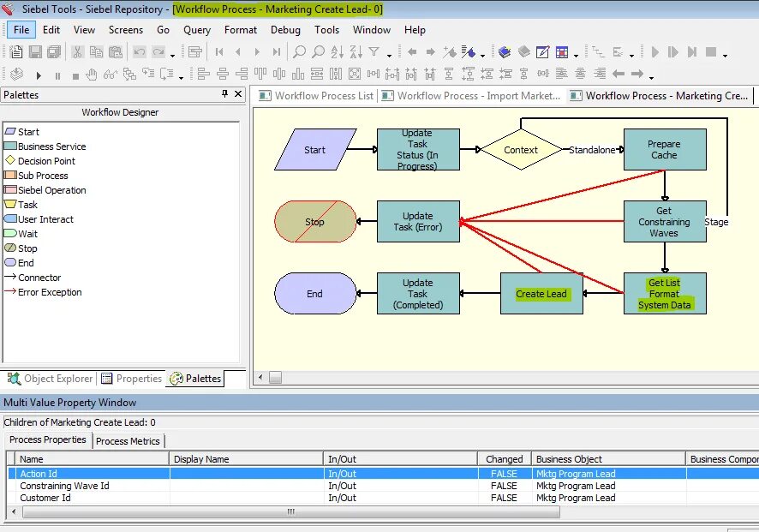The image size is (759, 532).
Task: Click the Align Left edges icon
Action: click(x=204, y=74)
